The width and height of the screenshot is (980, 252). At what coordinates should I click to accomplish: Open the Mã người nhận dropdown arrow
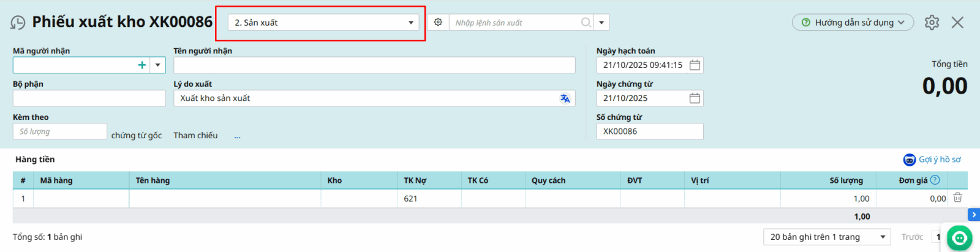[158, 65]
